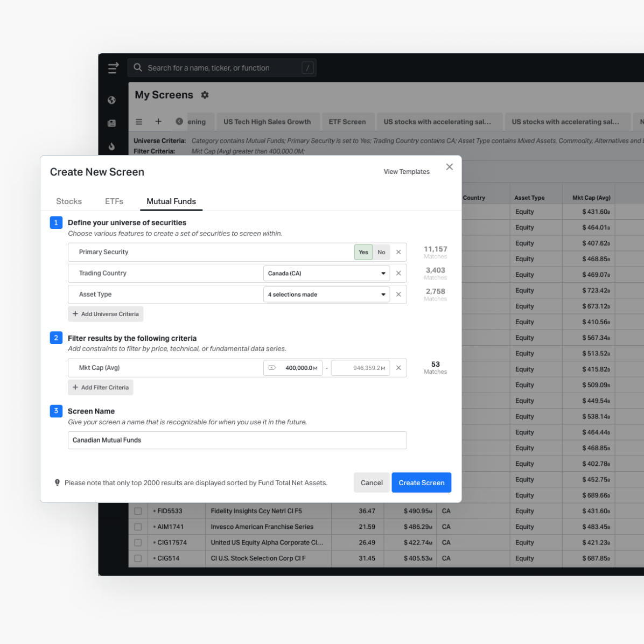The height and width of the screenshot is (644, 644).
Task: Remove the Trading Country criteria row
Action: [398, 274]
